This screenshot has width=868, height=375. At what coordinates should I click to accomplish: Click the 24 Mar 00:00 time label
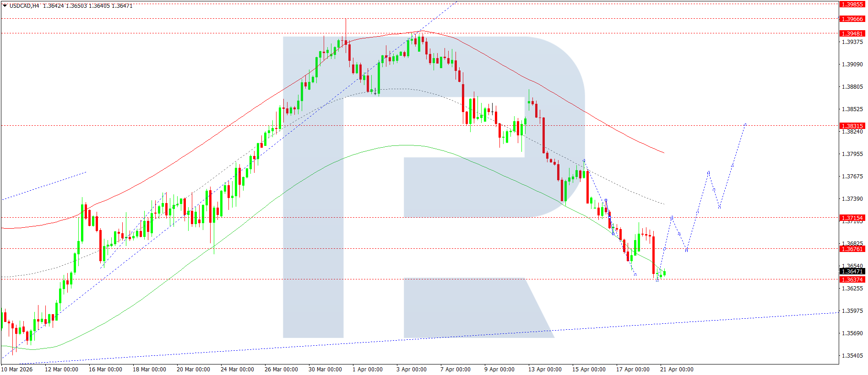(237, 370)
